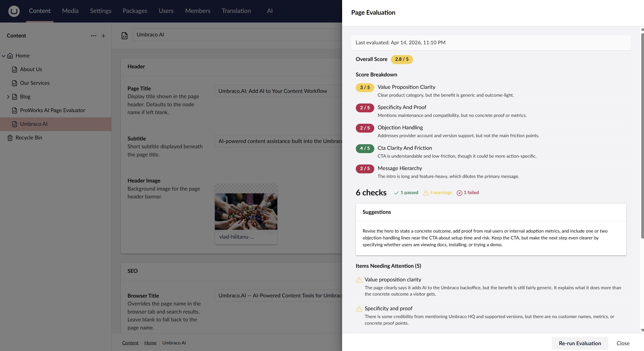Click the green passed checkmark icon
Viewport: 644px width, 351px height.
(x=396, y=193)
